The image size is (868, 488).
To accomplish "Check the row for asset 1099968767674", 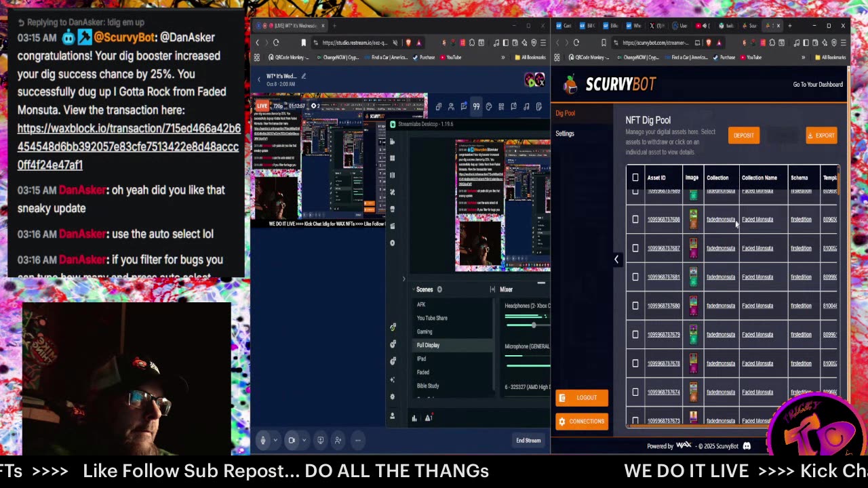I will [635, 392].
